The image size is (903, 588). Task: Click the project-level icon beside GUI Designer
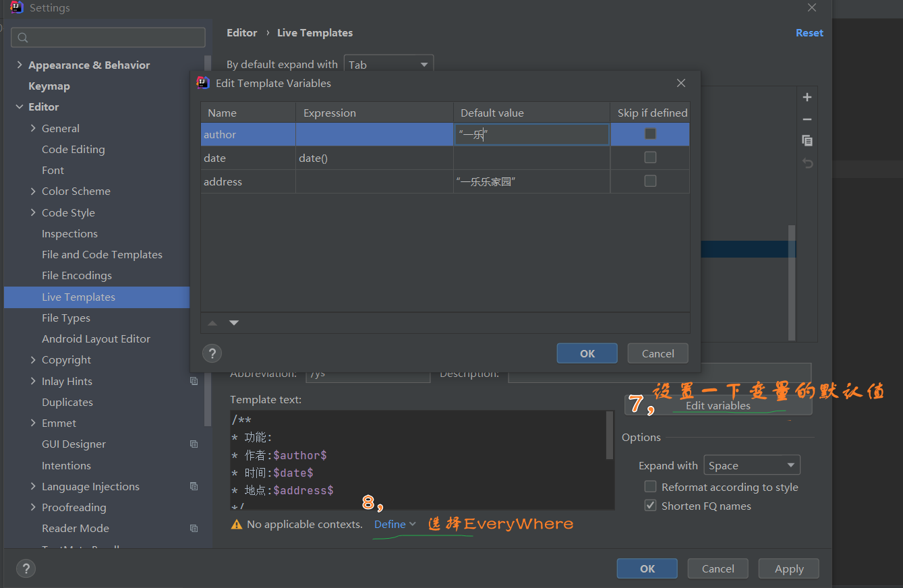194,444
